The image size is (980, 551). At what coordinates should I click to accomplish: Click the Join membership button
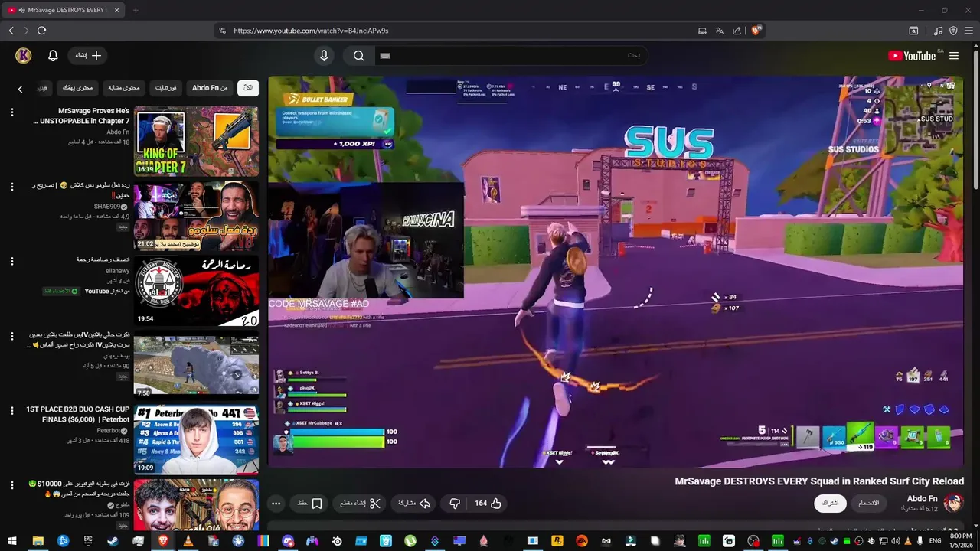[868, 503]
